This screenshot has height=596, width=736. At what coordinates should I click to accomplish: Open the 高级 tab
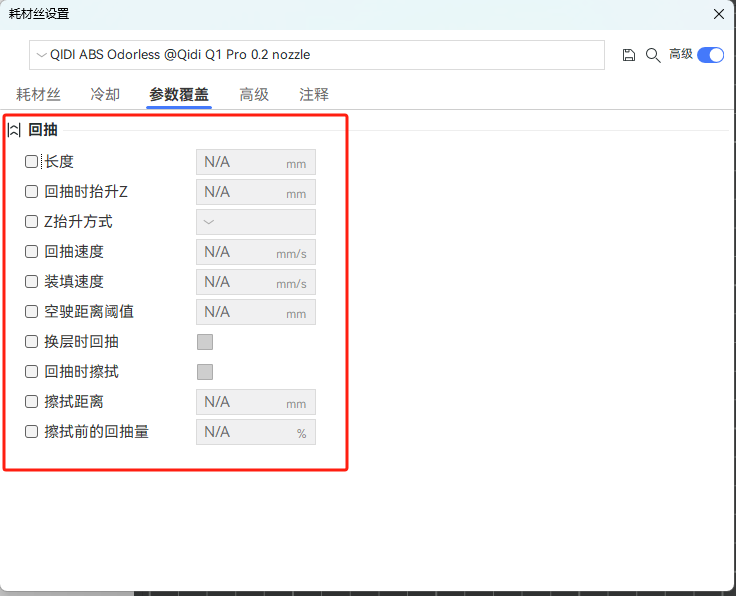click(x=254, y=95)
